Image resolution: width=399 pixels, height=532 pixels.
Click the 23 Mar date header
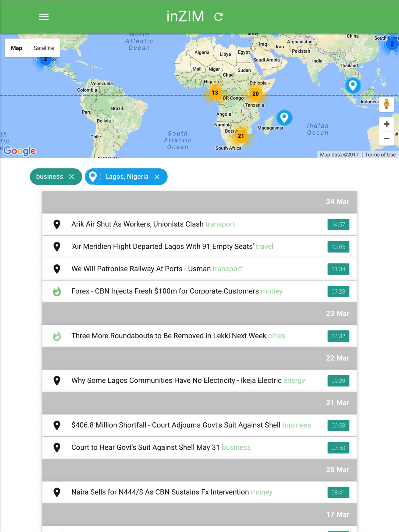click(x=199, y=314)
